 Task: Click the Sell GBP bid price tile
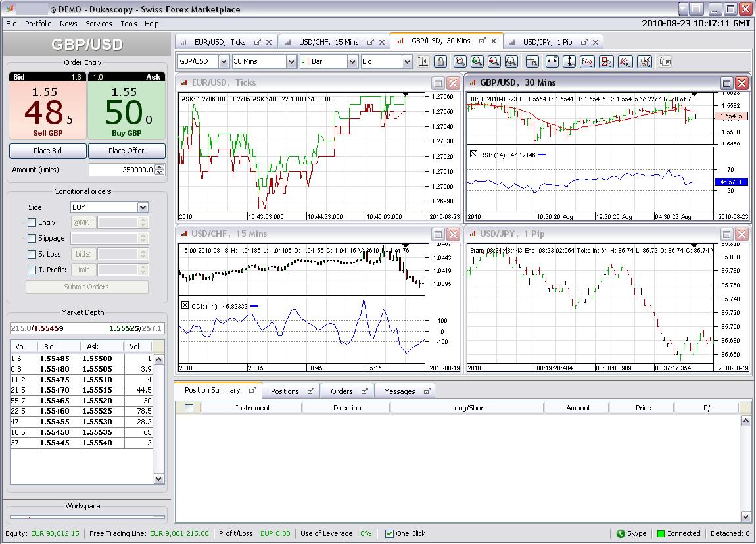pos(48,106)
